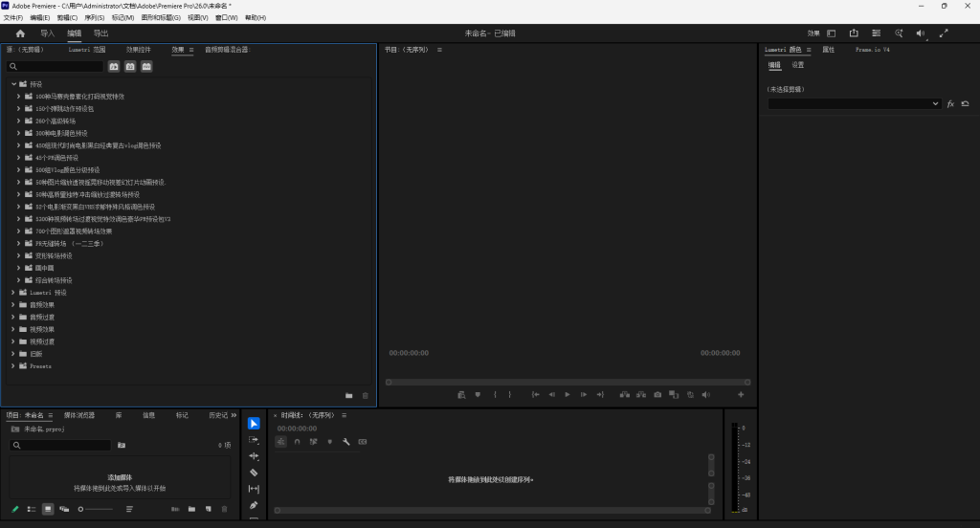Switch to the 媒体浏览器 tab
Image resolution: width=980 pixels, height=528 pixels.
point(79,415)
